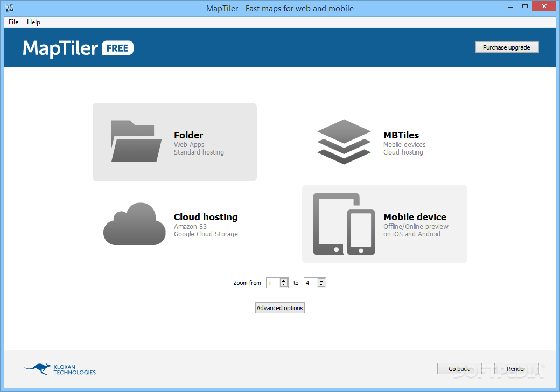Viewport: 560px width, 392px height.
Task: Click the 'Zoom from' label
Action: tap(247, 283)
